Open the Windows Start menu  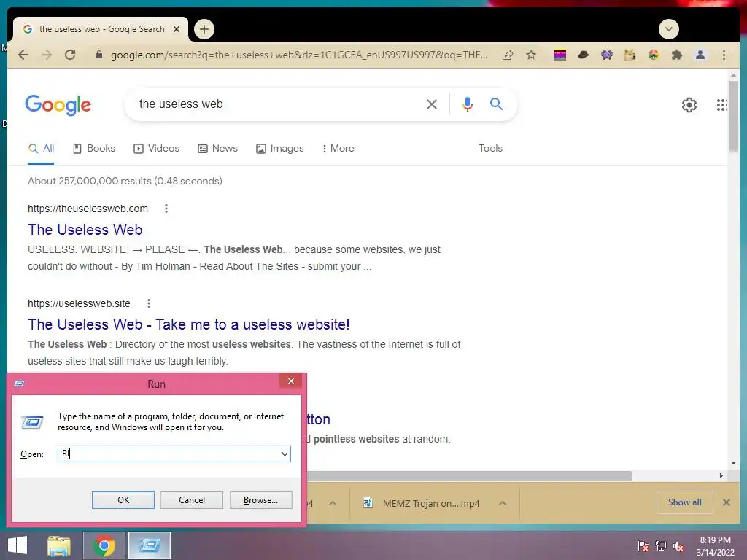[x=18, y=545]
